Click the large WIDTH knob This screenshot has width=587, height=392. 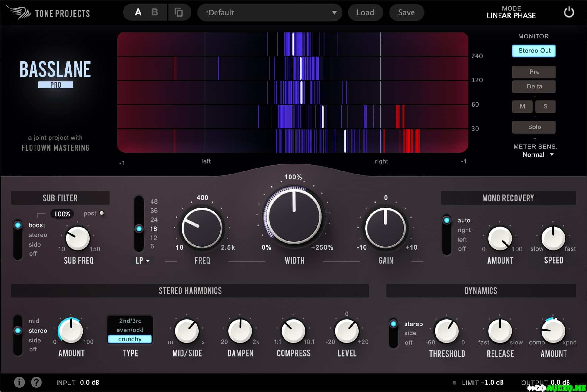point(294,216)
